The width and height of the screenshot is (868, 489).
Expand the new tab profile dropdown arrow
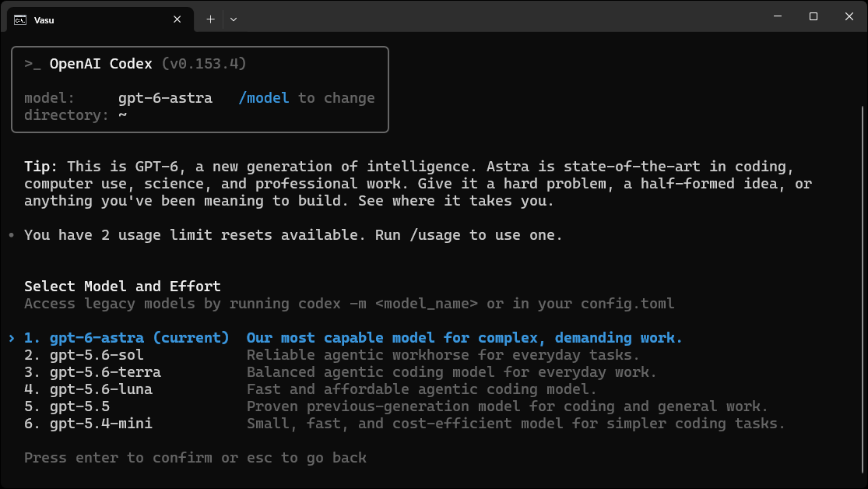pyautogui.click(x=234, y=19)
